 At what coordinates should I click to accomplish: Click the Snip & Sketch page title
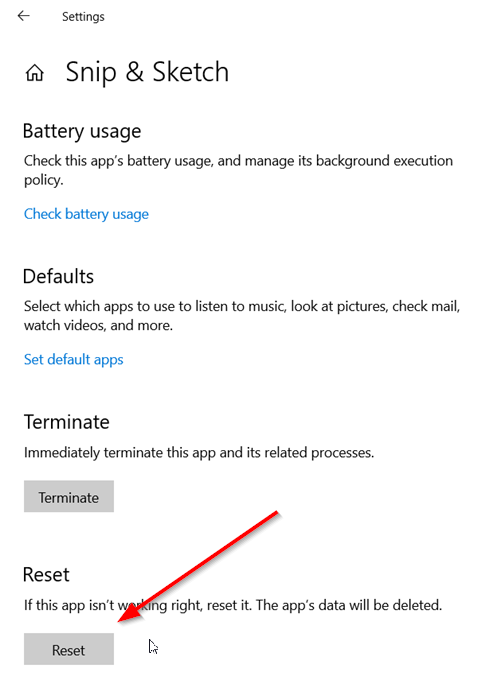(x=147, y=72)
